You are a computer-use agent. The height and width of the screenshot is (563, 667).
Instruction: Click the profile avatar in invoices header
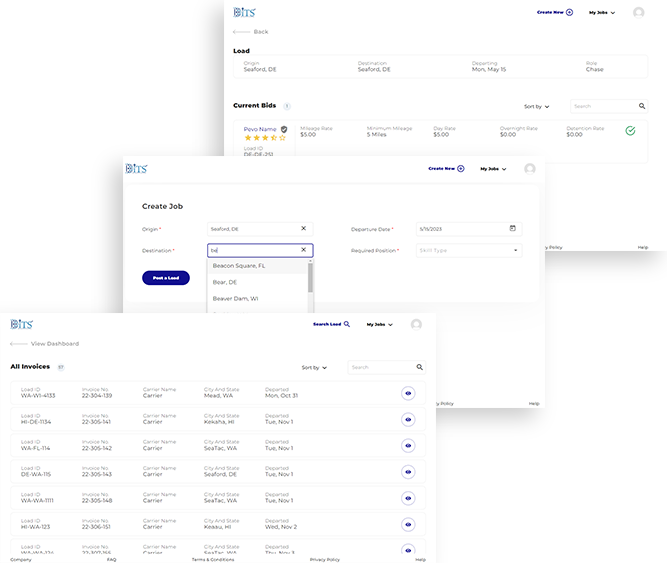[416, 324]
